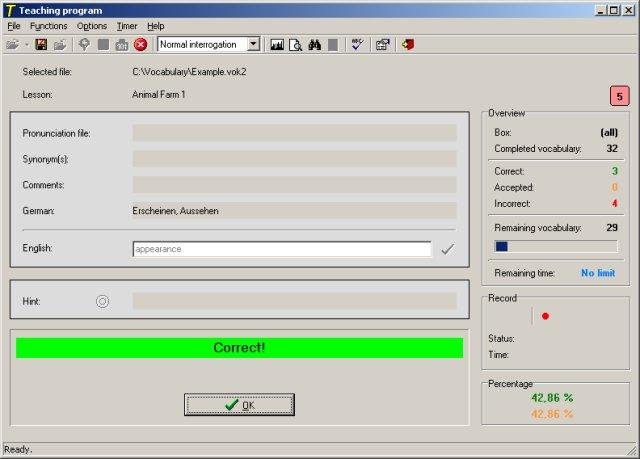
Task: Click the binoculars search icon
Action: point(314,44)
